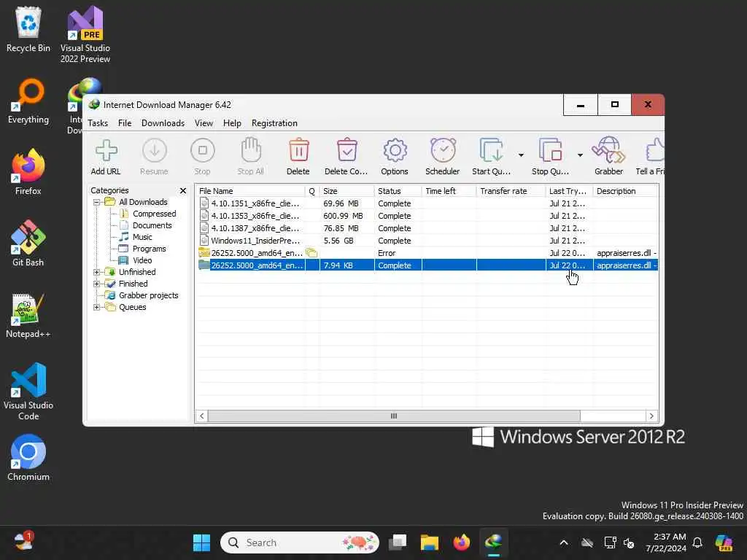This screenshot has height=560, width=747.
Task: Click IDM icon in taskbar
Action: [x=494, y=542]
